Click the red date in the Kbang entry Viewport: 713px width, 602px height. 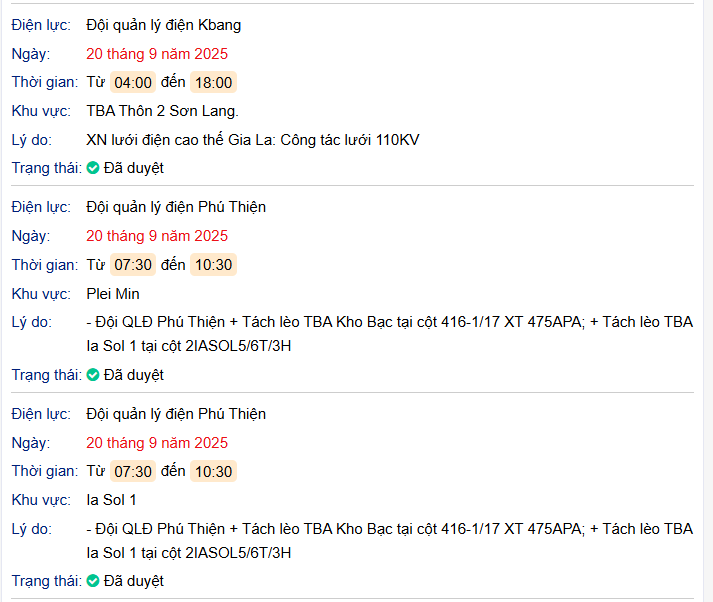click(157, 53)
